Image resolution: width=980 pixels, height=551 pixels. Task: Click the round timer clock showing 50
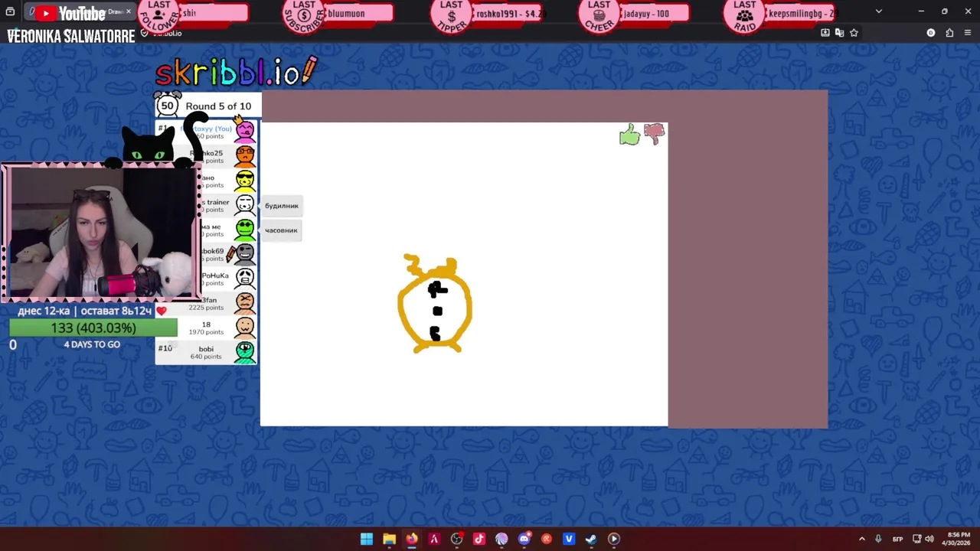[x=168, y=106]
